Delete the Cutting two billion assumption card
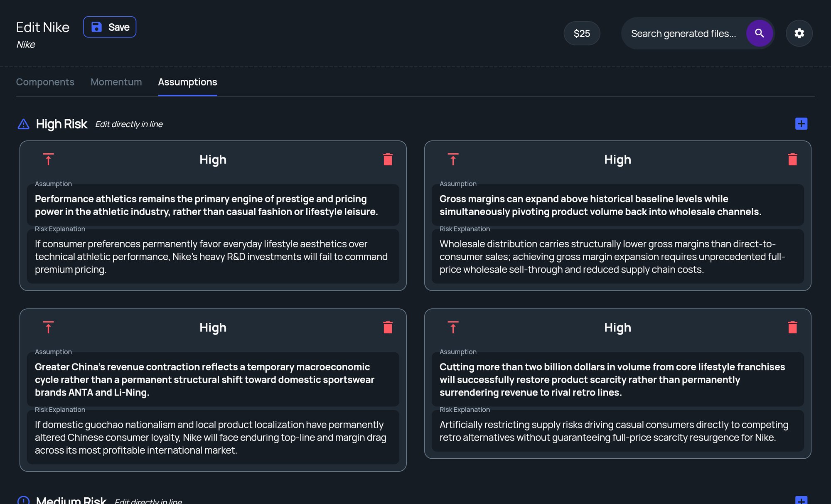Image resolution: width=831 pixels, height=504 pixels. (x=792, y=327)
